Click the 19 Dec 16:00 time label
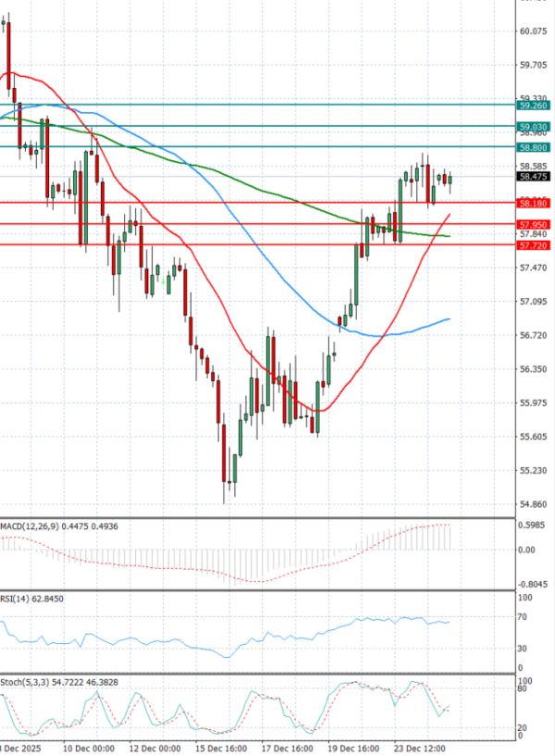 (x=353, y=747)
